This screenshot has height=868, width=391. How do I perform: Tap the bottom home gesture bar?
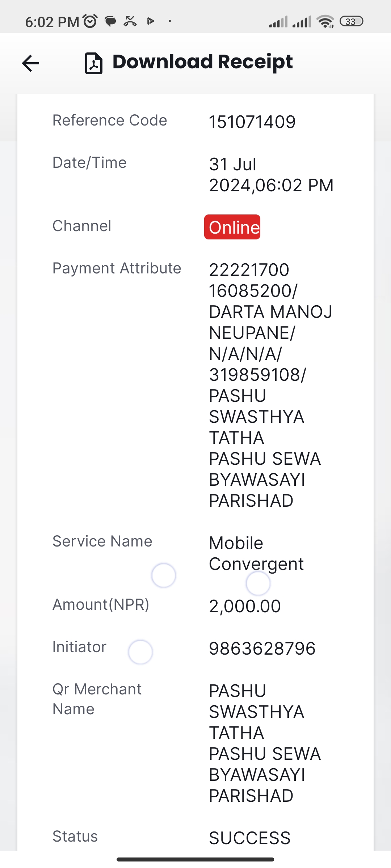195,859
